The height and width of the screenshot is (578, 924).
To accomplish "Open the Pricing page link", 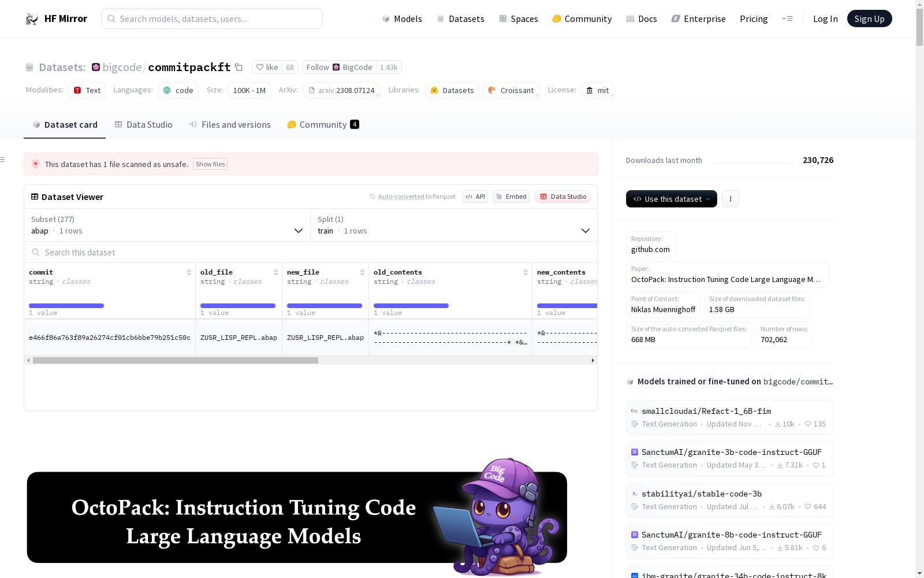I will (x=754, y=19).
